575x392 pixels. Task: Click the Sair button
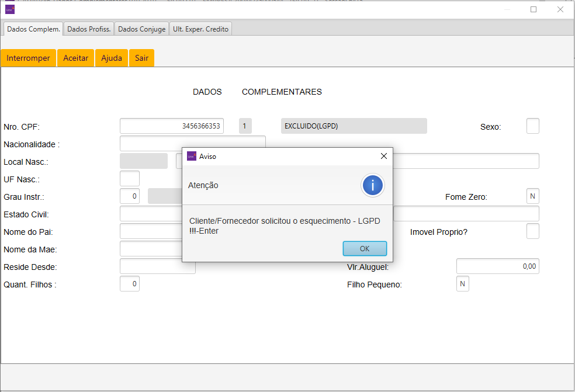[x=141, y=58]
